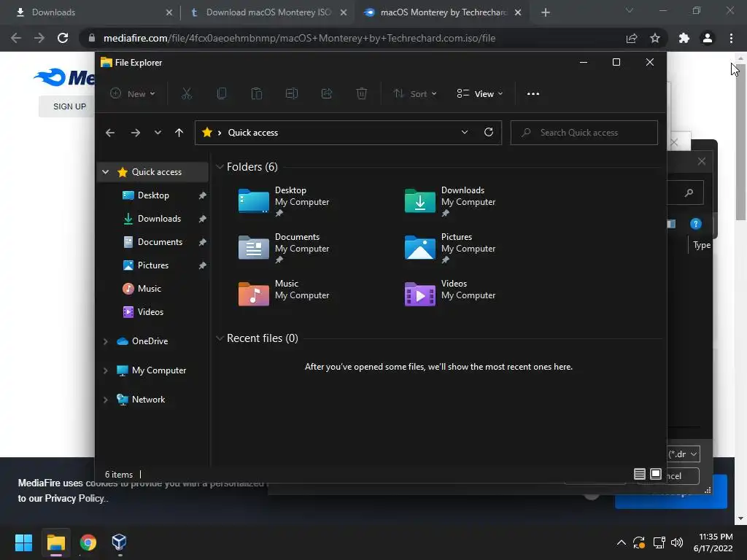Click the Rename icon in File Explorer toolbar
The height and width of the screenshot is (560, 747).
[292, 94]
